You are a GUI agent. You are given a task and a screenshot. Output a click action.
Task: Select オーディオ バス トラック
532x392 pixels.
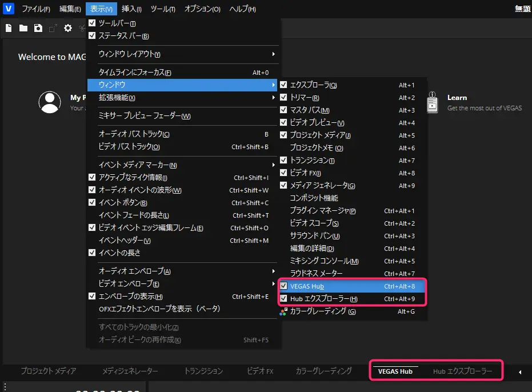183,134
